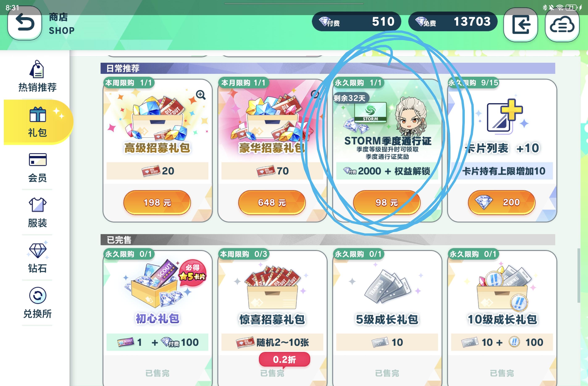This screenshot has height=386, width=588.
Task: Open the 惊喜招募礼包 item card
Action: (x=272, y=318)
